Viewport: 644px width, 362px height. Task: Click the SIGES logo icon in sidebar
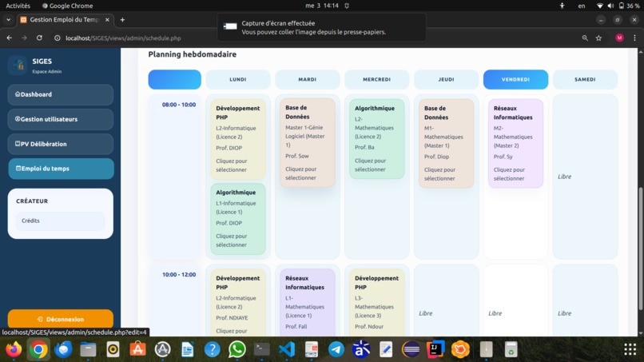(18, 65)
